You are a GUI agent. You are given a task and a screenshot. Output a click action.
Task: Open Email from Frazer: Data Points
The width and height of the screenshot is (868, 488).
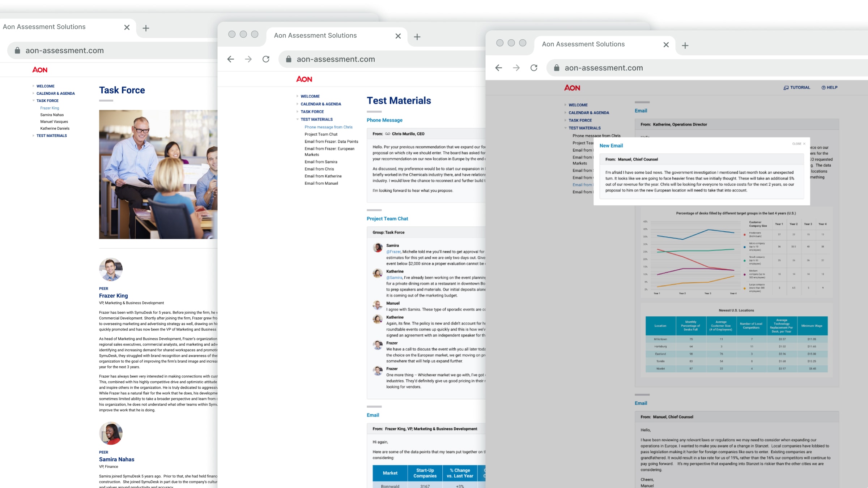(x=331, y=141)
